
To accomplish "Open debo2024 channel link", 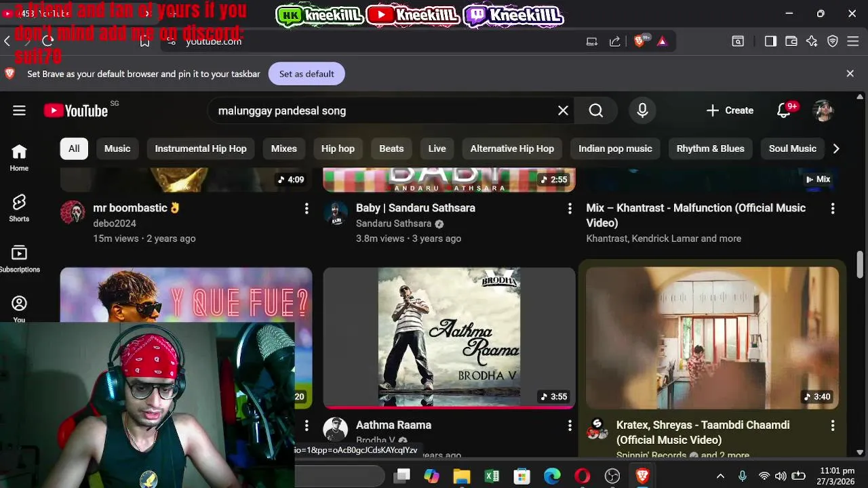I will tap(115, 224).
